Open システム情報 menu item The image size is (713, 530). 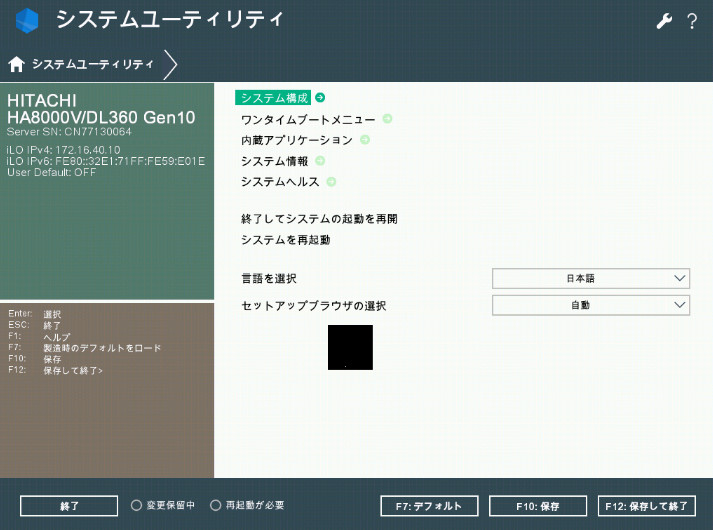pyautogui.click(x=275, y=161)
